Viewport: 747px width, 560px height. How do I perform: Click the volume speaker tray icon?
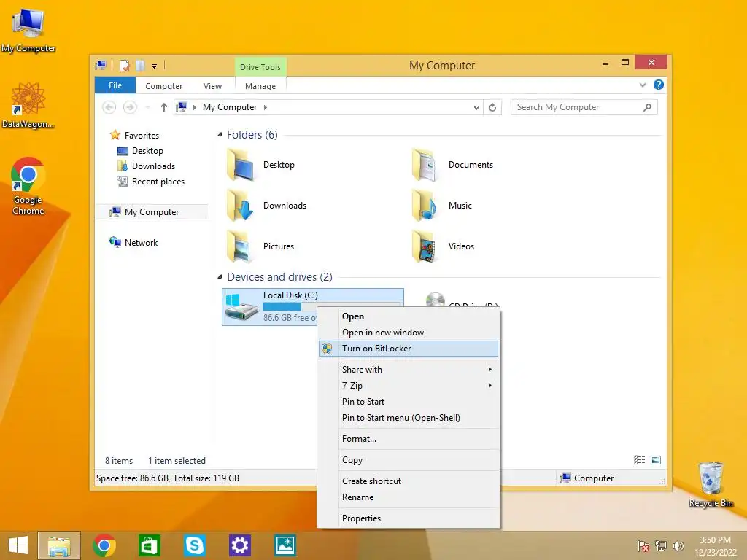[x=678, y=546]
